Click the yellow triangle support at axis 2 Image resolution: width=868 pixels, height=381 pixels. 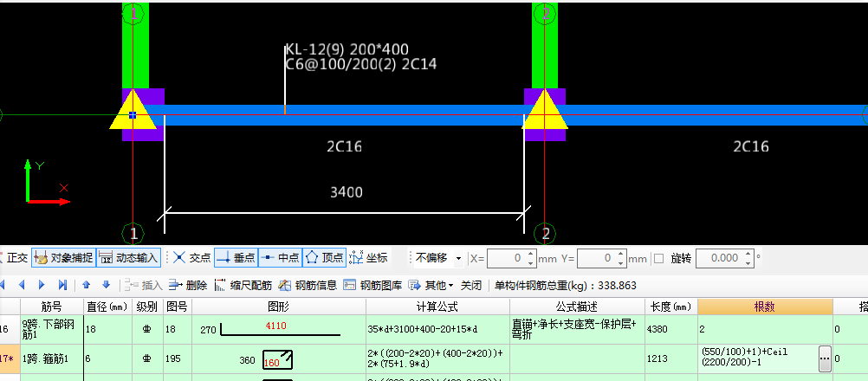[x=545, y=113]
